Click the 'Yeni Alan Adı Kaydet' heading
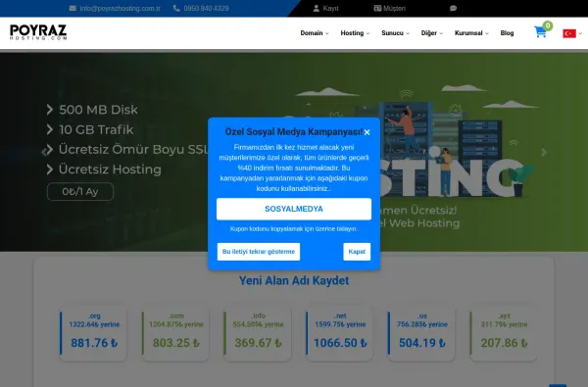 coord(294,280)
